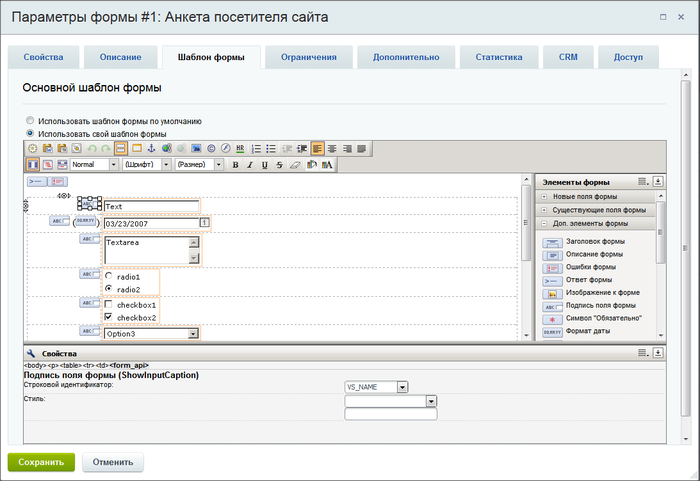Apply italic formatting
The image size is (700, 481).
coord(250,165)
